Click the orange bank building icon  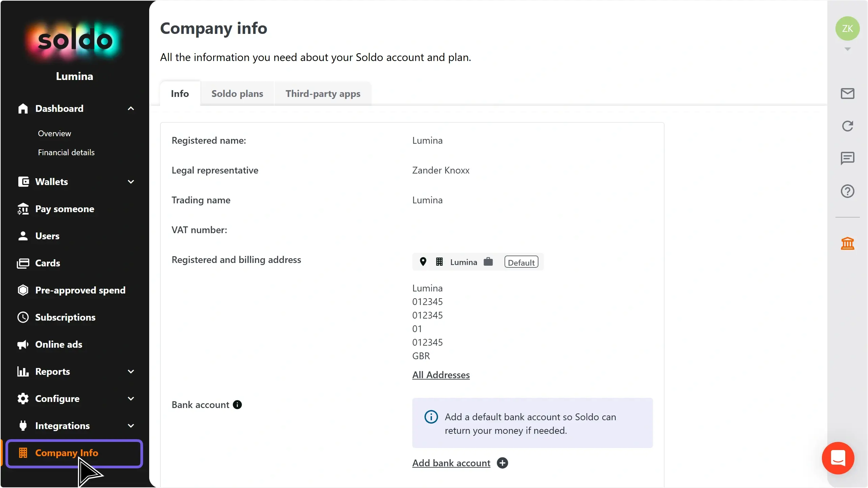tap(847, 243)
